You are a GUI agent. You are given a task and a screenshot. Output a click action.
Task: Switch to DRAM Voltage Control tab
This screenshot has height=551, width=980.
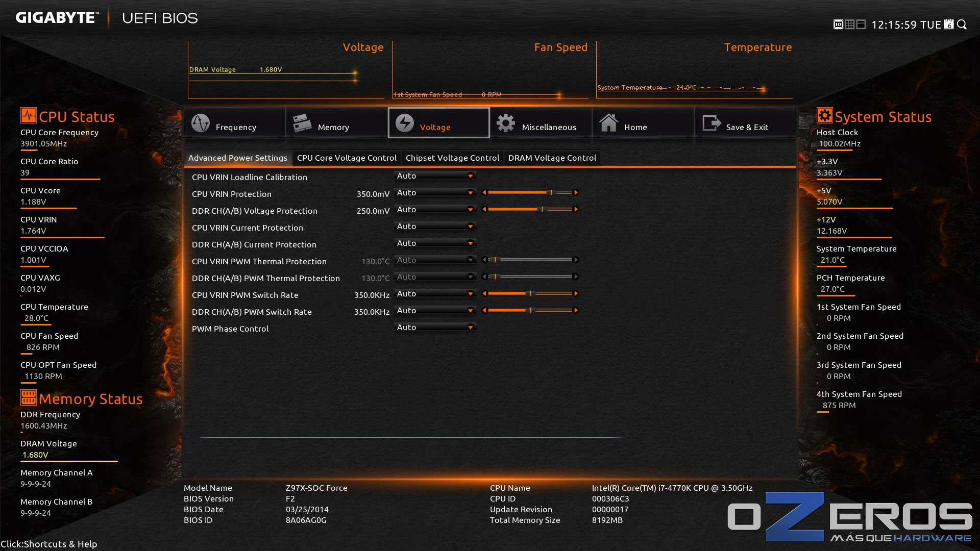(552, 158)
